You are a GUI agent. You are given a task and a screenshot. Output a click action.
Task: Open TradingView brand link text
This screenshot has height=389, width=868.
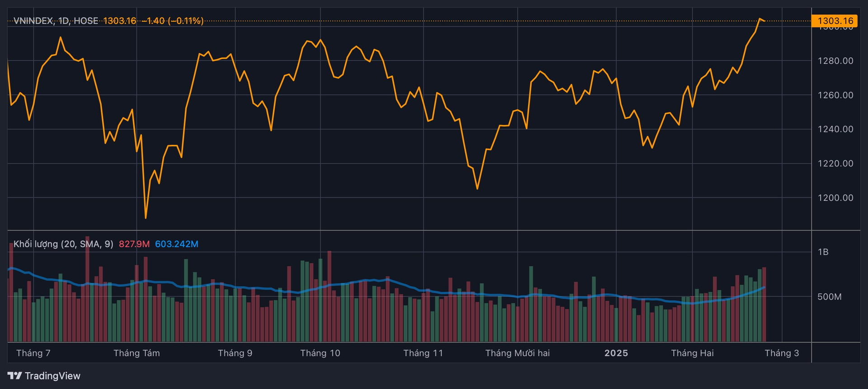tap(52, 376)
